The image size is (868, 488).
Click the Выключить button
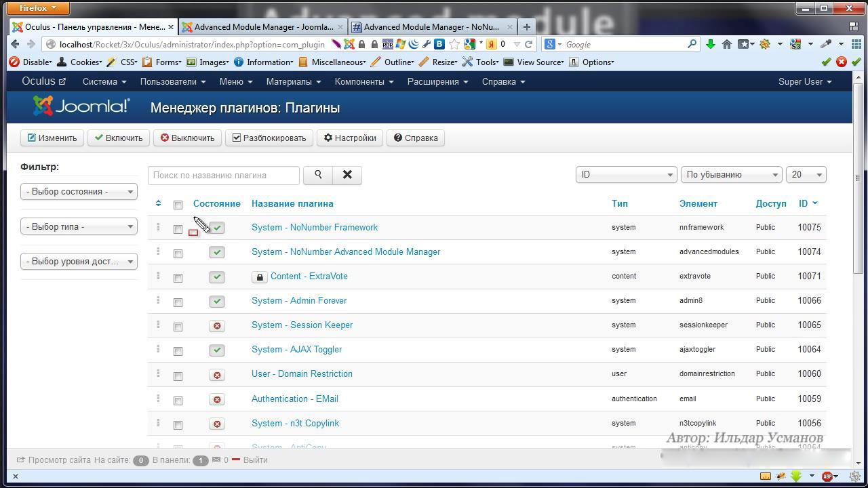(187, 138)
